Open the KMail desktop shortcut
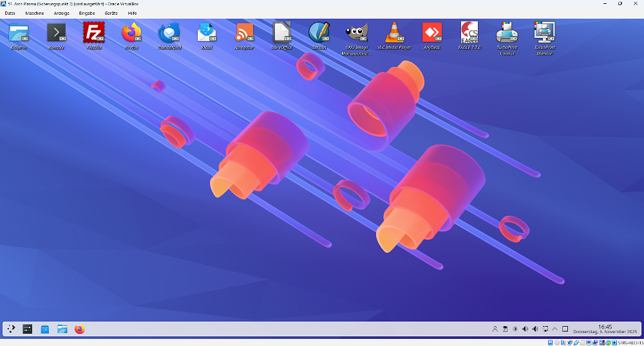This screenshot has height=346, width=644. click(207, 32)
